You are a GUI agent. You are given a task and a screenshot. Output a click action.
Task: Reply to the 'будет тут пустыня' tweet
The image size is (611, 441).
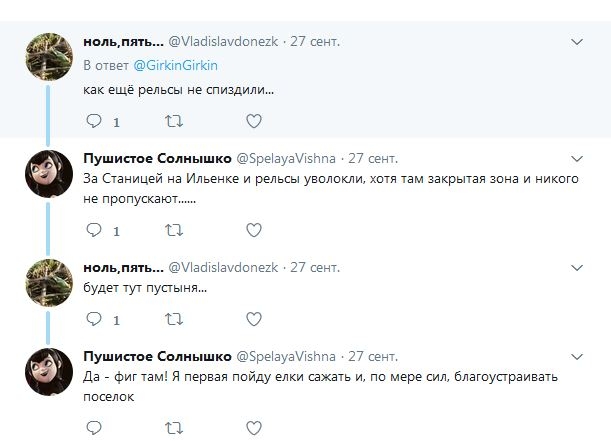pyautogui.click(x=95, y=320)
